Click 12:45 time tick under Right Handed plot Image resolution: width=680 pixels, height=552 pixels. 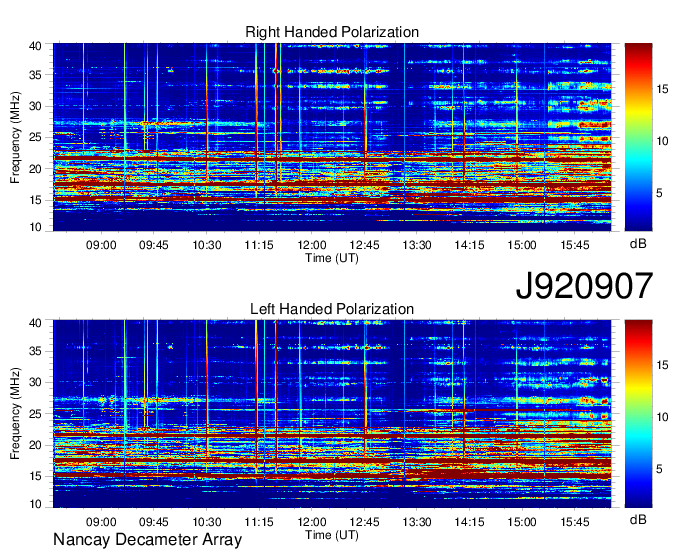click(364, 245)
